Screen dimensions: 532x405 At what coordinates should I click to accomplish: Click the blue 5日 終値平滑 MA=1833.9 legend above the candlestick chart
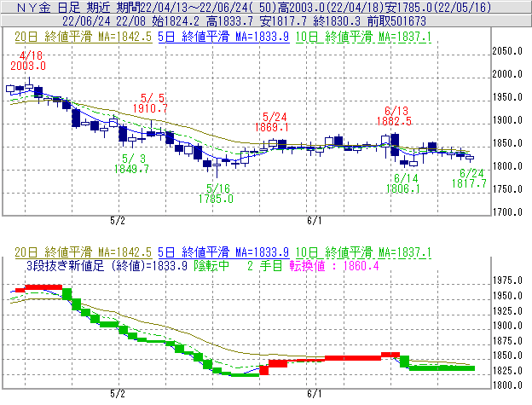tap(223, 37)
